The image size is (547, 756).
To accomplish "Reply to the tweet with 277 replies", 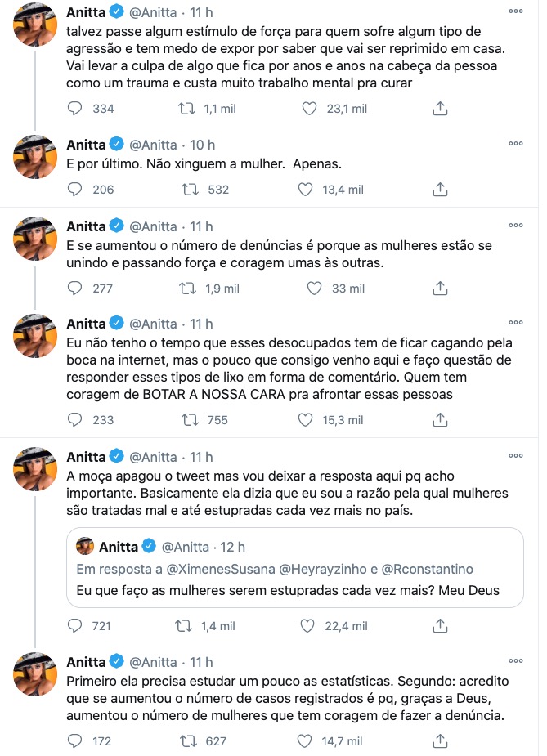I will (x=75, y=288).
